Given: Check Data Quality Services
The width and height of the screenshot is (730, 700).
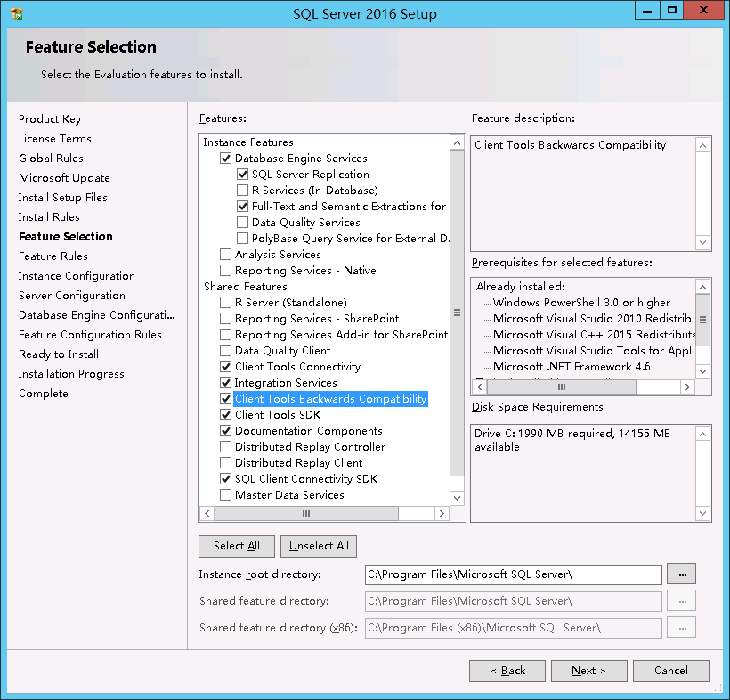Looking at the screenshot, I should point(242,222).
